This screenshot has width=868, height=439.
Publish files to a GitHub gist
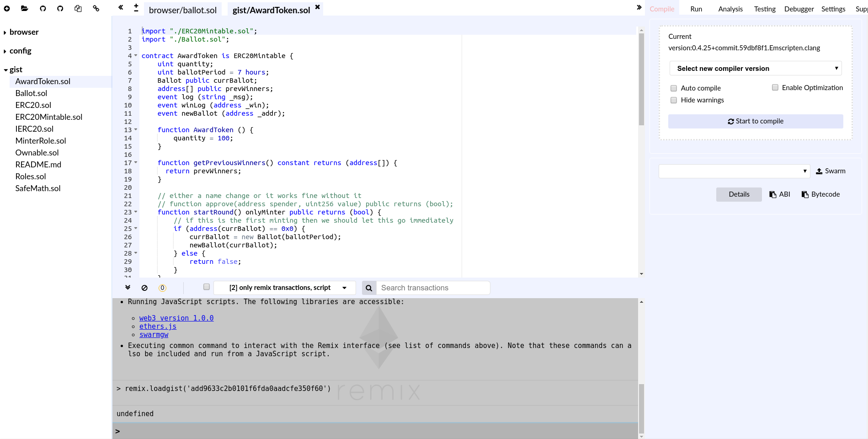coord(43,8)
